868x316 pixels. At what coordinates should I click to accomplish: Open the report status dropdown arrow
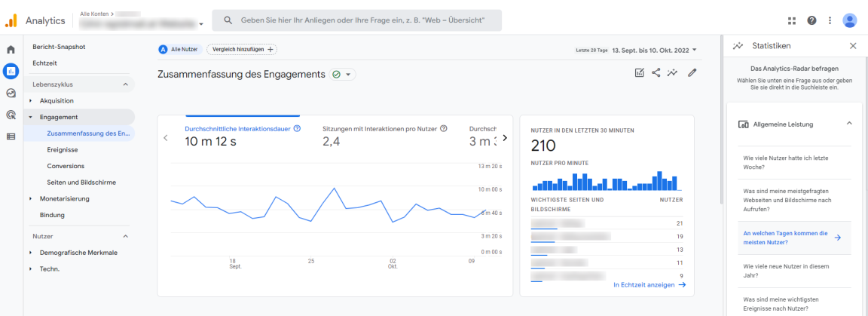[x=348, y=75]
